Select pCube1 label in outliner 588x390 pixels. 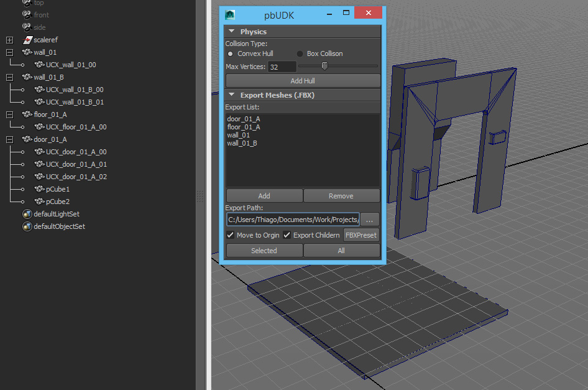pyautogui.click(x=58, y=189)
